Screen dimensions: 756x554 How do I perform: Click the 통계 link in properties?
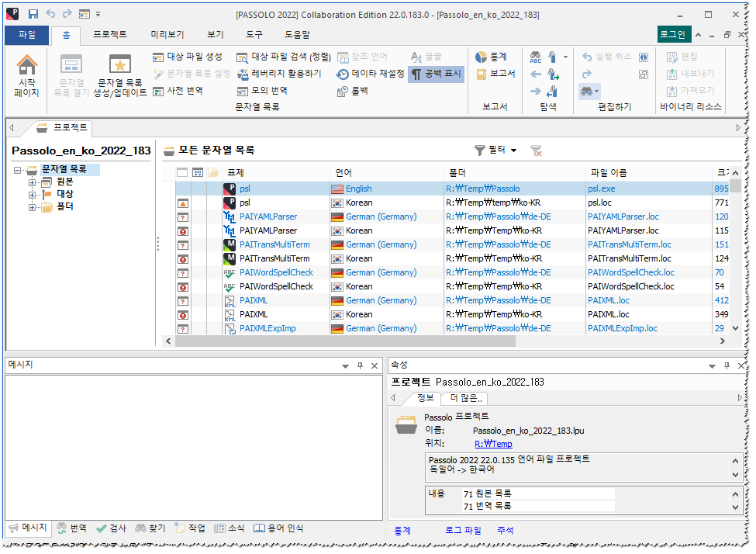point(402,531)
